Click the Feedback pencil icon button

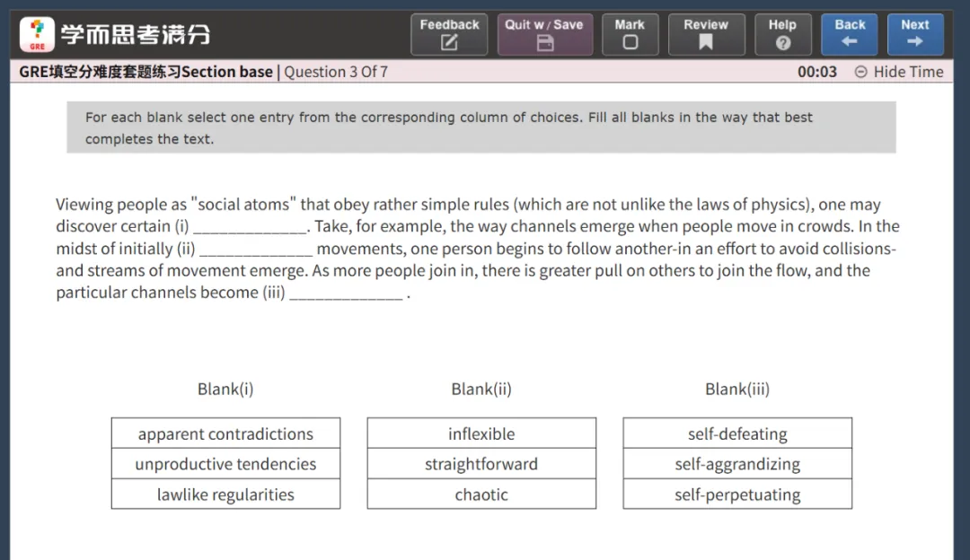[x=449, y=34]
